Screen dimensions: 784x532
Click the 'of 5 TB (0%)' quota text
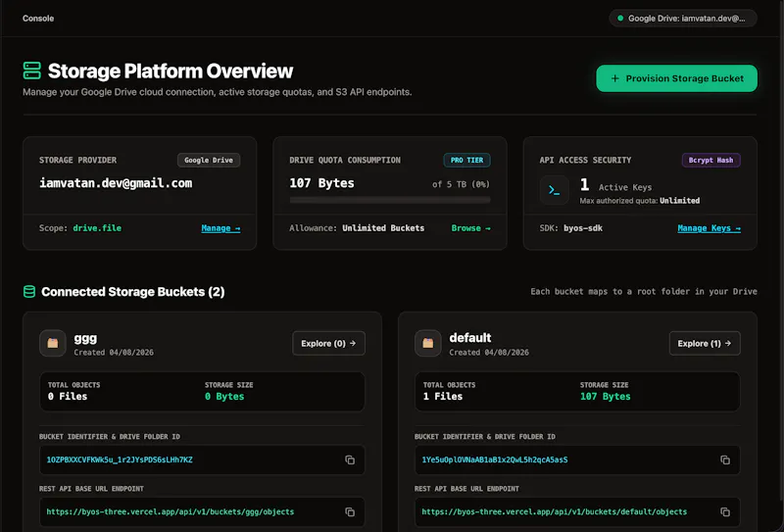461,184
